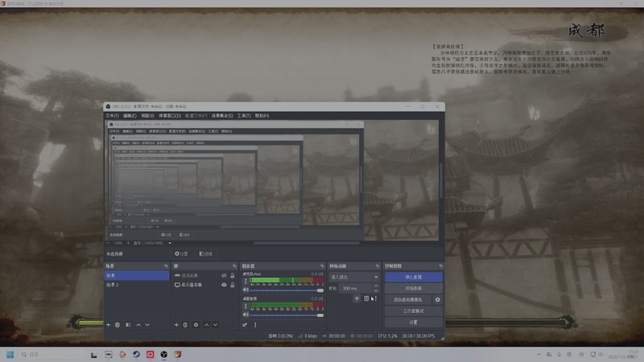Open scene filters icon in Scenes panel

tap(128, 325)
